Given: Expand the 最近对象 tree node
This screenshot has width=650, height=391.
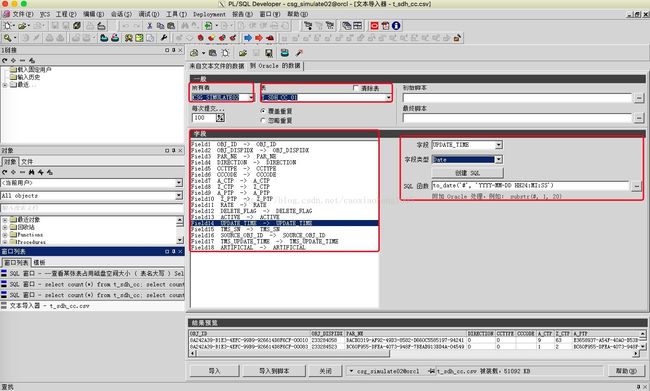Looking at the screenshot, I should click(x=5, y=220).
